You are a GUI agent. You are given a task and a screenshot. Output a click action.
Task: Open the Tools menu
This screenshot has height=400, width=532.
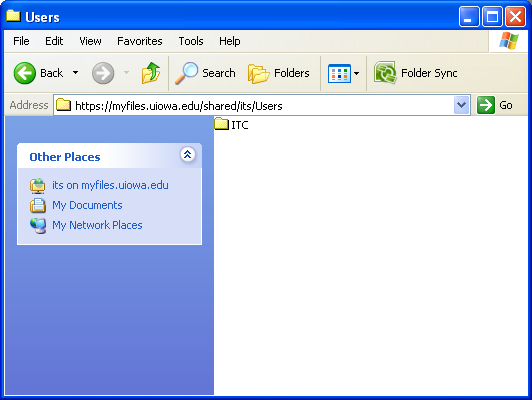pos(191,41)
